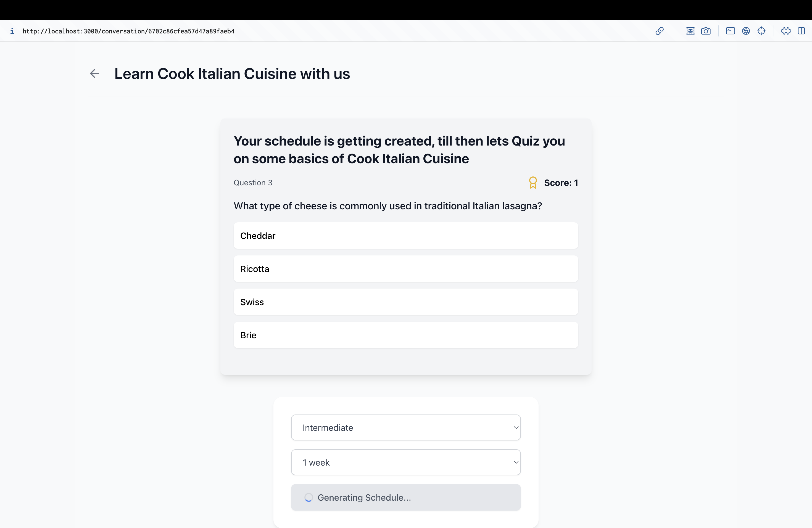
Task: Copy page link with the chain icon
Action: (x=660, y=31)
